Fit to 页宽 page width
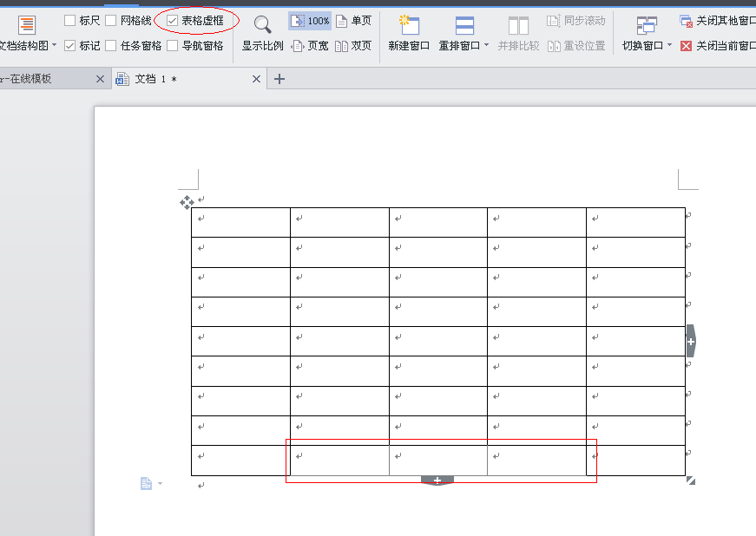This screenshot has width=756, height=536. pyautogui.click(x=310, y=46)
